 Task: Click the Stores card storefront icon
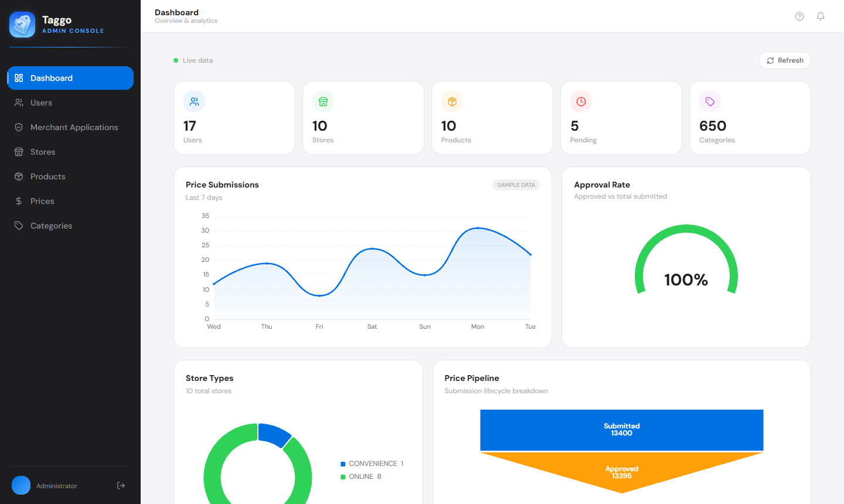[323, 101]
